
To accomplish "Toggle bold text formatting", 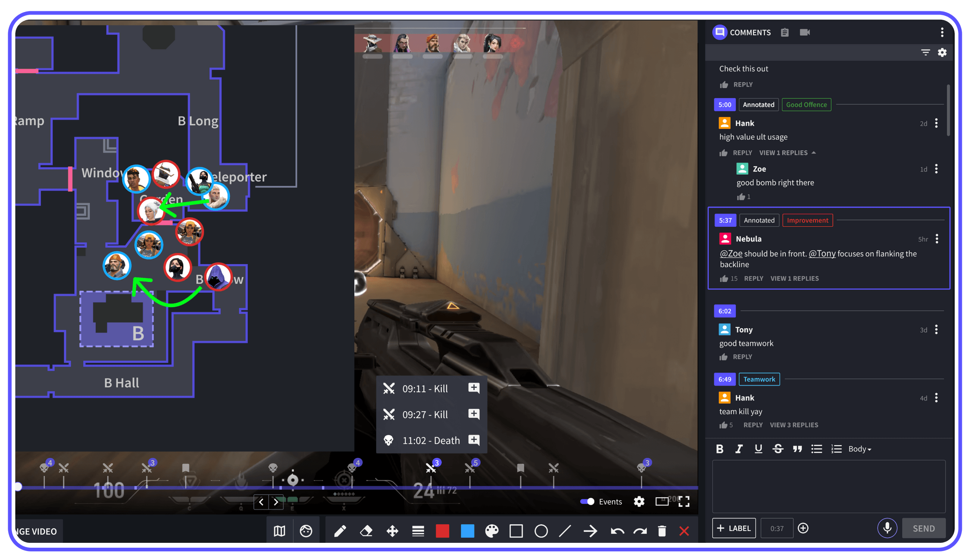I will click(x=720, y=449).
